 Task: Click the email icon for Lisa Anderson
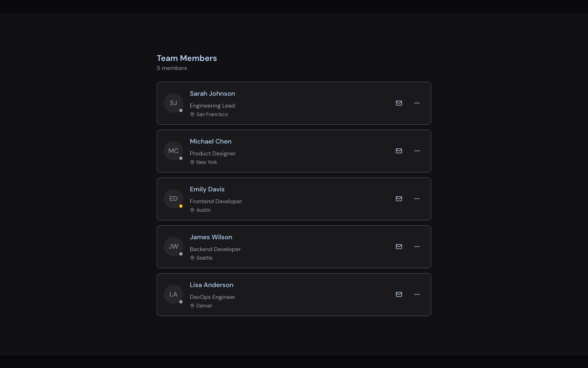[x=399, y=294]
